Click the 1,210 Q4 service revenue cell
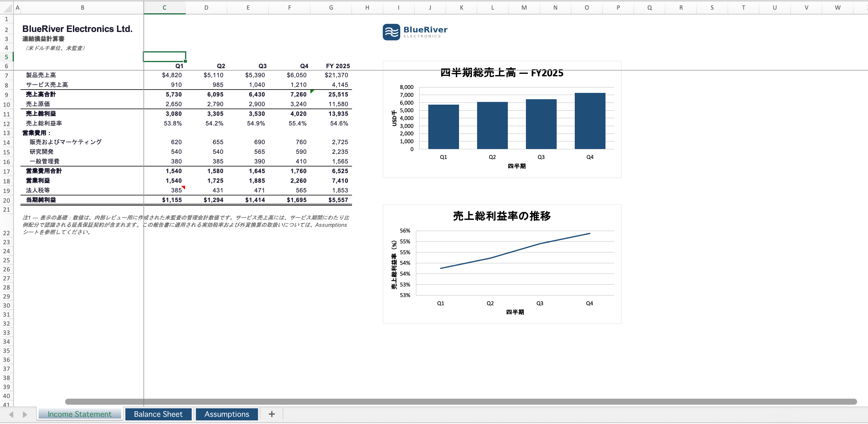This screenshot has width=868, height=424. click(289, 85)
